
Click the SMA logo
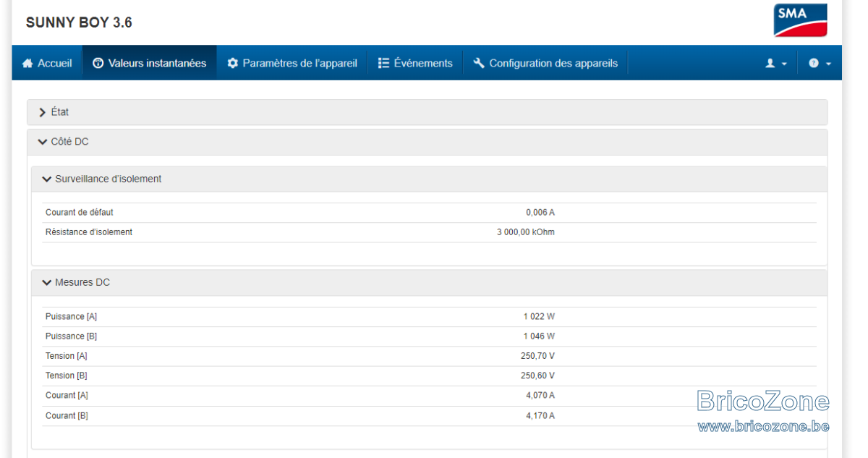click(x=800, y=20)
